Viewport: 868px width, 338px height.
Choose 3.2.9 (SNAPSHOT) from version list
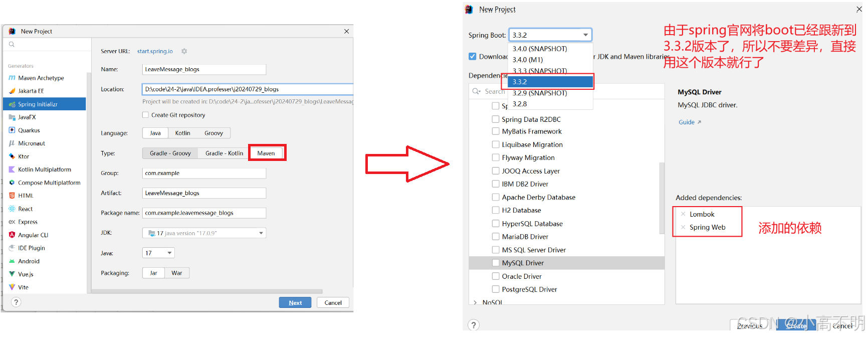pos(550,93)
